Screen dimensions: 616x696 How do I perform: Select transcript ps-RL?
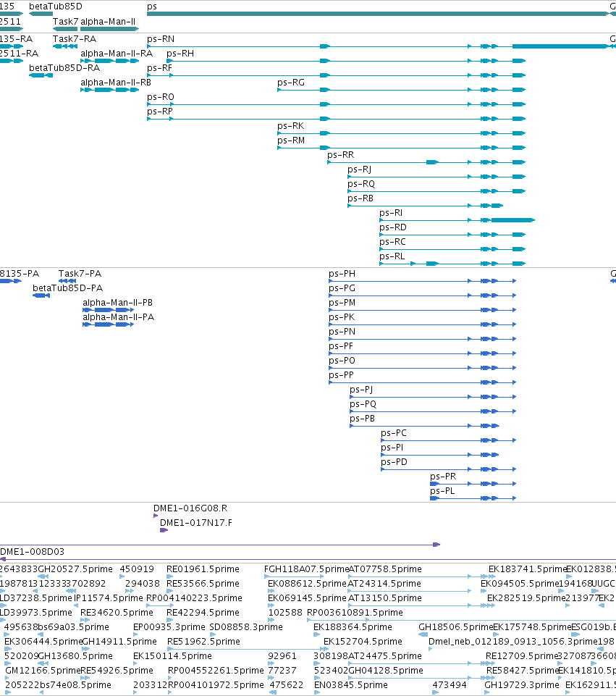[453, 264]
